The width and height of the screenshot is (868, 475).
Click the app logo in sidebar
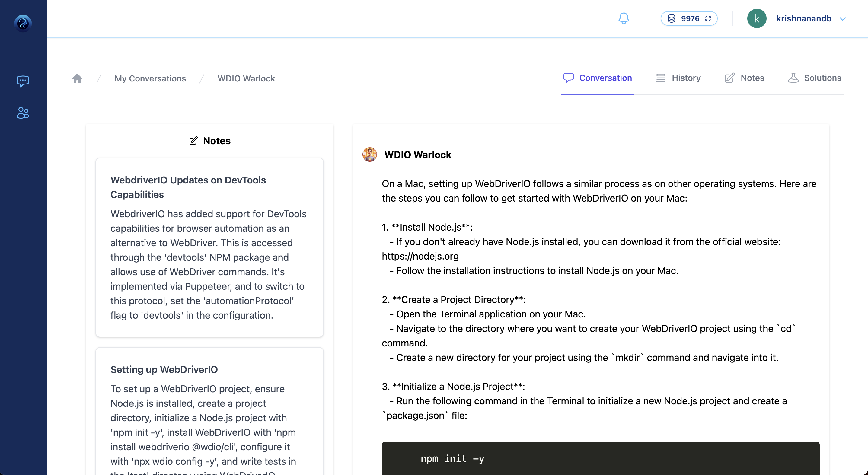pyautogui.click(x=23, y=23)
